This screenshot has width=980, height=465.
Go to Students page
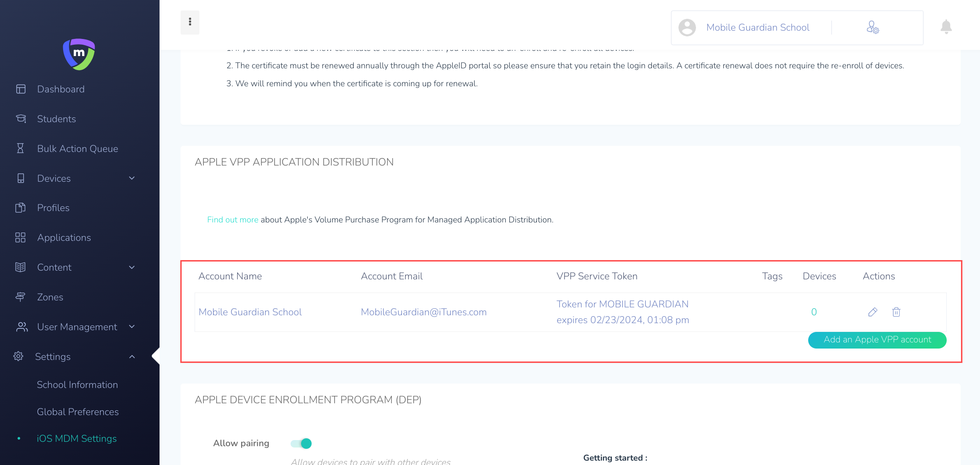(x=57, y=119)
